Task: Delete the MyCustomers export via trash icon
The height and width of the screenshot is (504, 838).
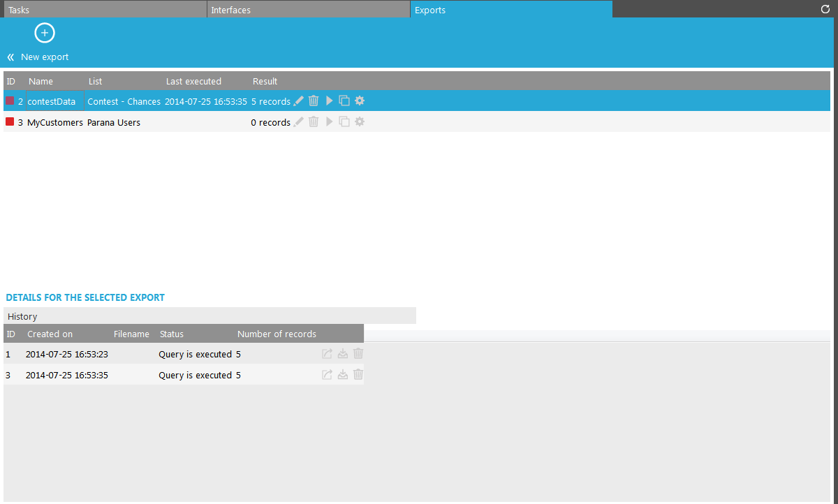Action: click(x=314, y=122)
